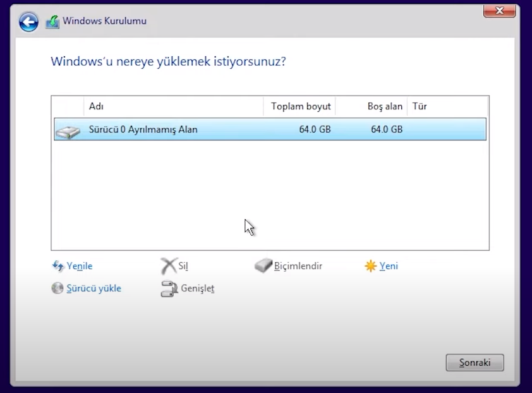
Task: Choose Sil to delete the partition
Action: (x=183, y=266)
